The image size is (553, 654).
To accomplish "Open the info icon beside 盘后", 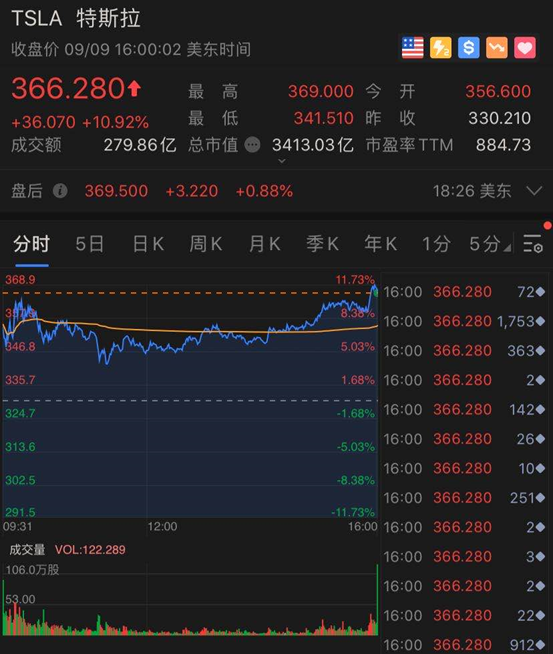I will 60,191.
